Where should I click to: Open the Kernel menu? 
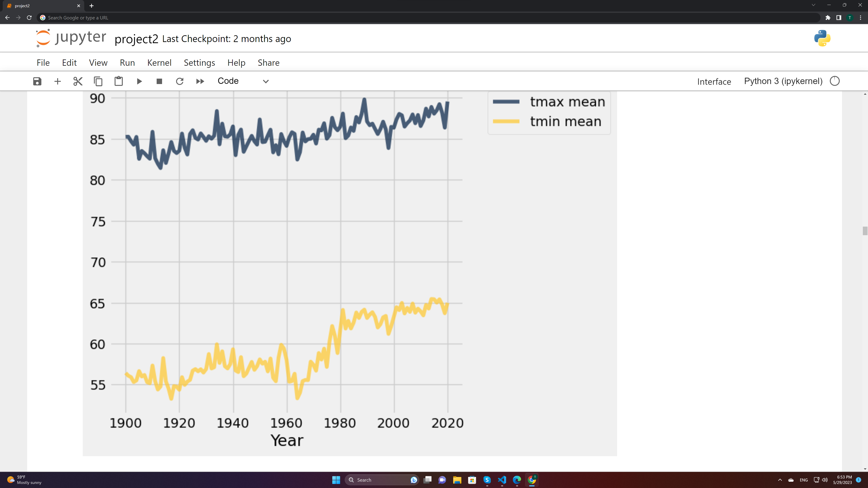tap(159, 63)
